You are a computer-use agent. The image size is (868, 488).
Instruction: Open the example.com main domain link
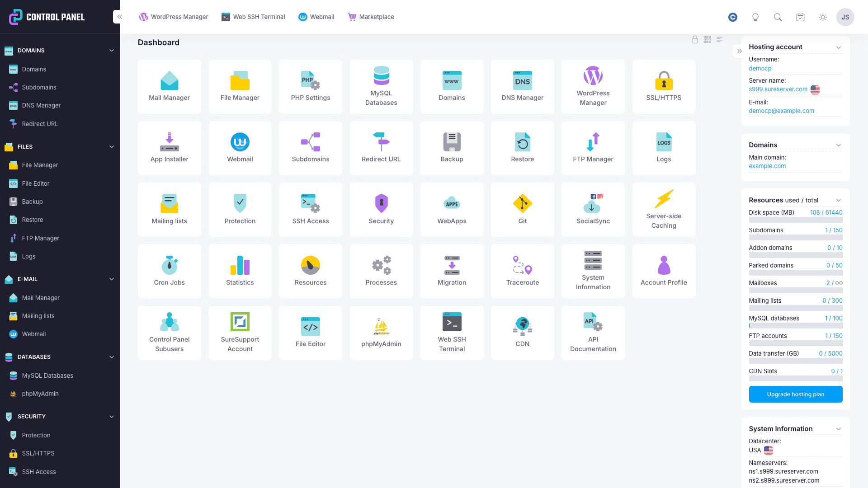click(x=767, y=166)
